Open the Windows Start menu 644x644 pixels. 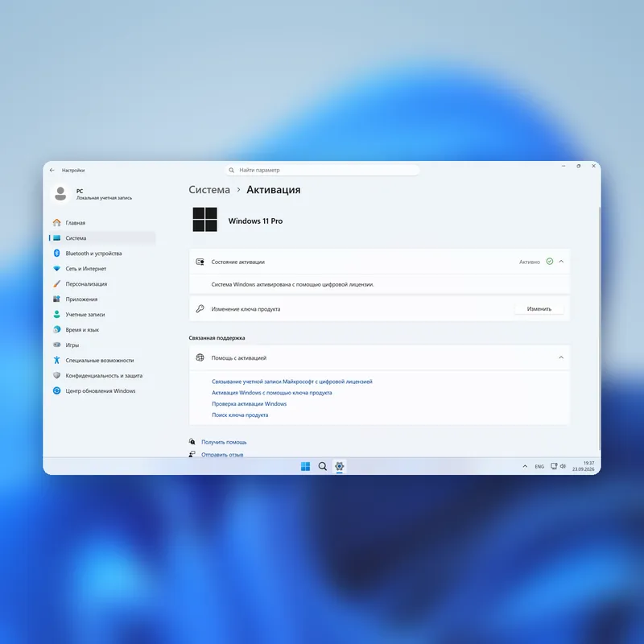[x=306, y=466]
